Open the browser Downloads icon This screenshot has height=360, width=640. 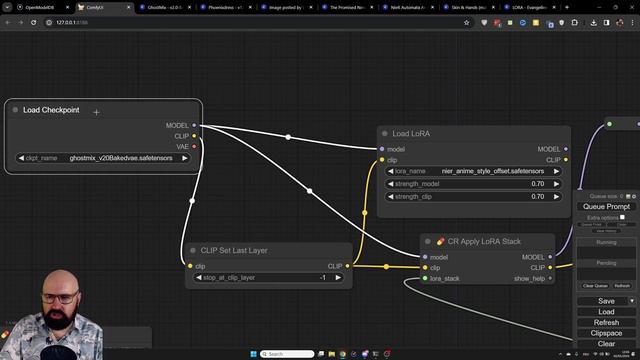coord(593,22)
